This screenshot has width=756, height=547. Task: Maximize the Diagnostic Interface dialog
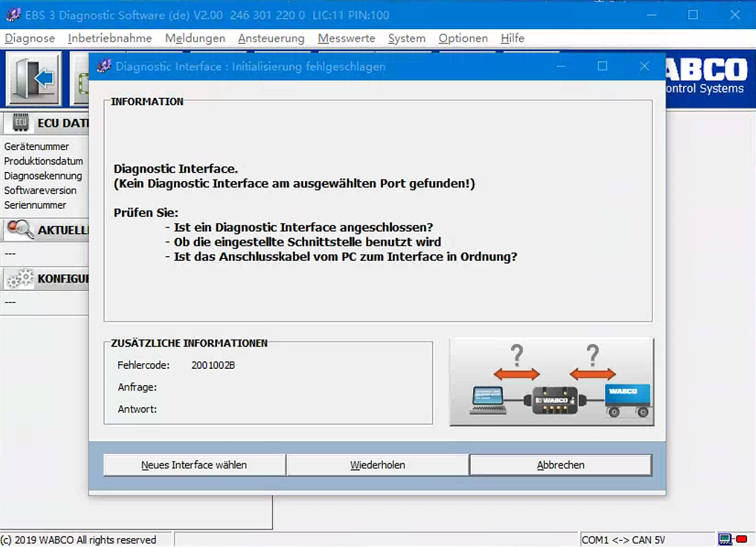coord(602,66)
